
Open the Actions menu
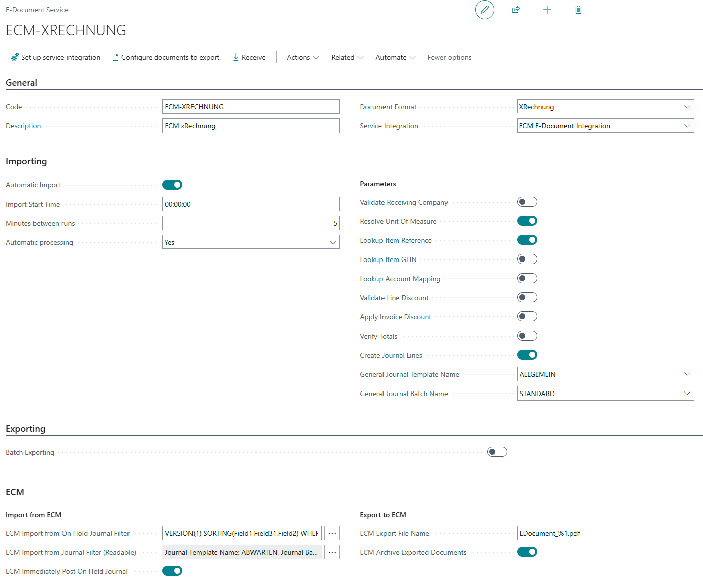coord(303,57)
